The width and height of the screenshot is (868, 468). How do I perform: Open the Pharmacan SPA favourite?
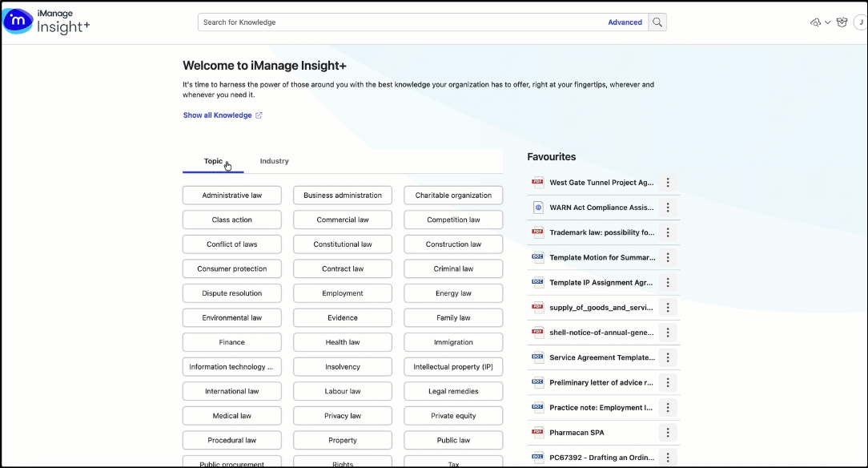577,433
